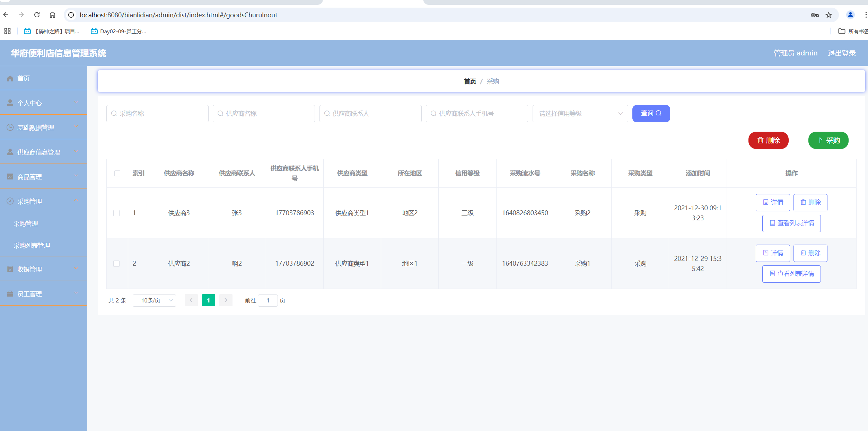Screen dimensions: 868x431
Task: Open the 【码神之路】项目 bookmark
Action: pos(52,31)
